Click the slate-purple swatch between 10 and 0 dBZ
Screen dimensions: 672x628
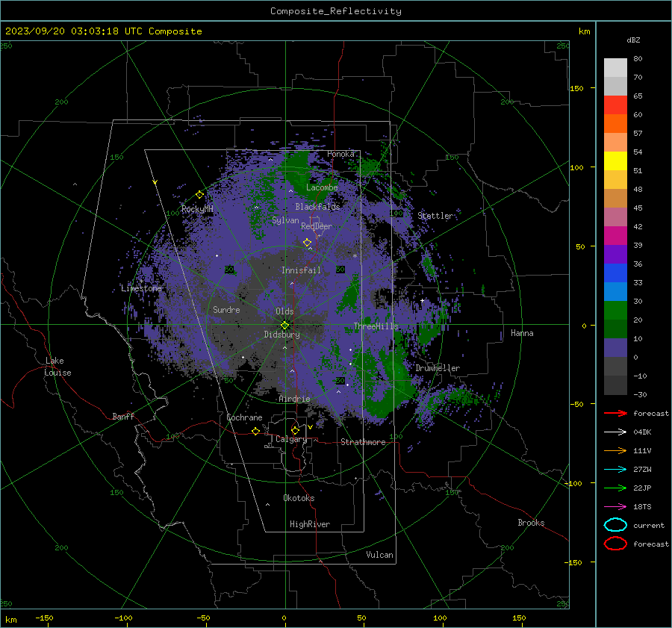point(615,348)
